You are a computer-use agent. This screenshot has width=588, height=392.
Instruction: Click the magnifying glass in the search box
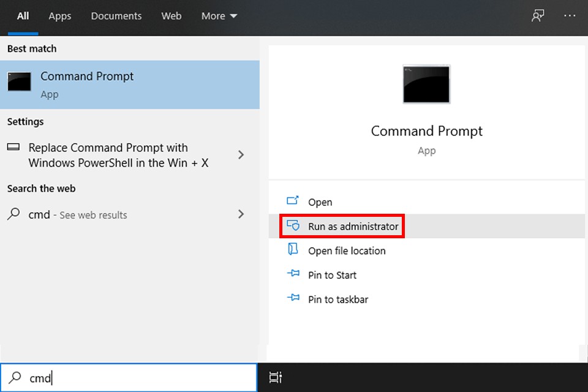15,378
